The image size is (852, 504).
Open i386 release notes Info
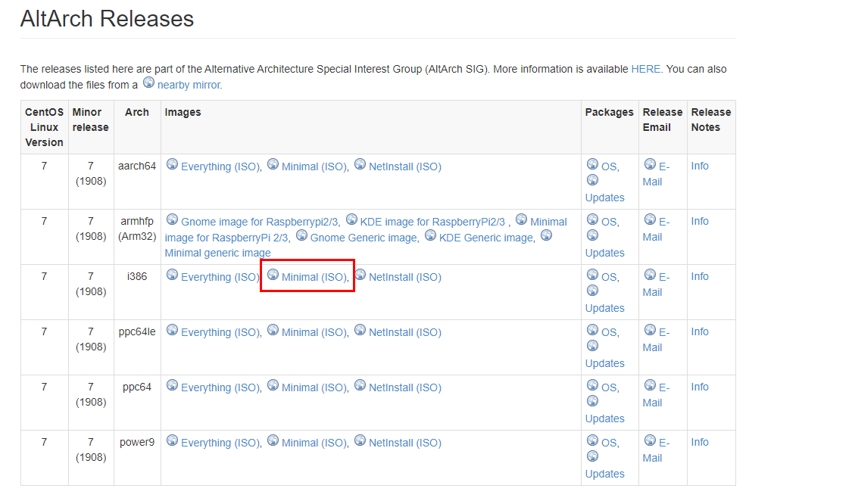click(700, 276)
